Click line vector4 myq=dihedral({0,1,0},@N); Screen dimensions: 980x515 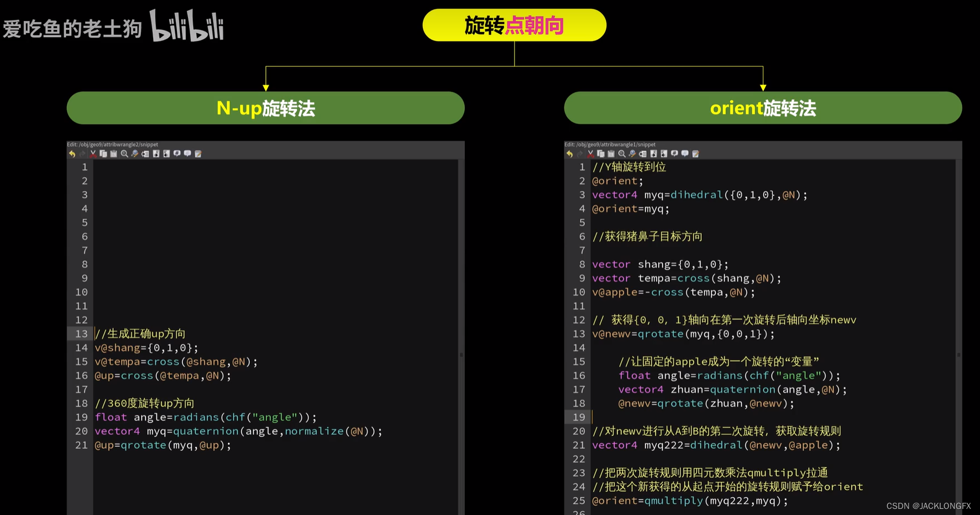click(700, 195)
